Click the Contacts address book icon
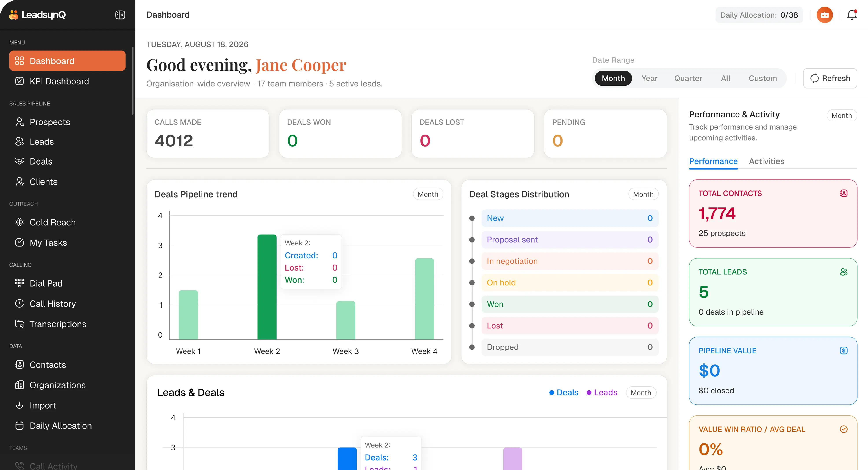Image resolution: width=868 pixels, height=470 pixels. coord(20,365)
